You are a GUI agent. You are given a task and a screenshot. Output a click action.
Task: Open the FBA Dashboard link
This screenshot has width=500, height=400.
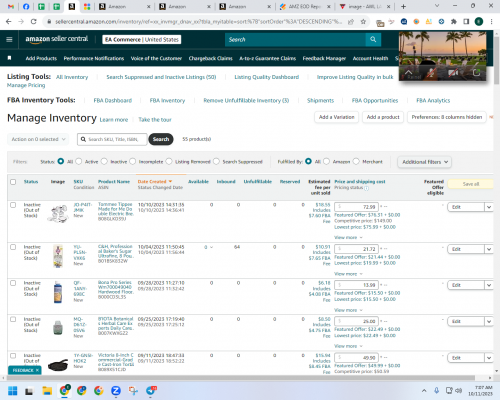[113, 100]
